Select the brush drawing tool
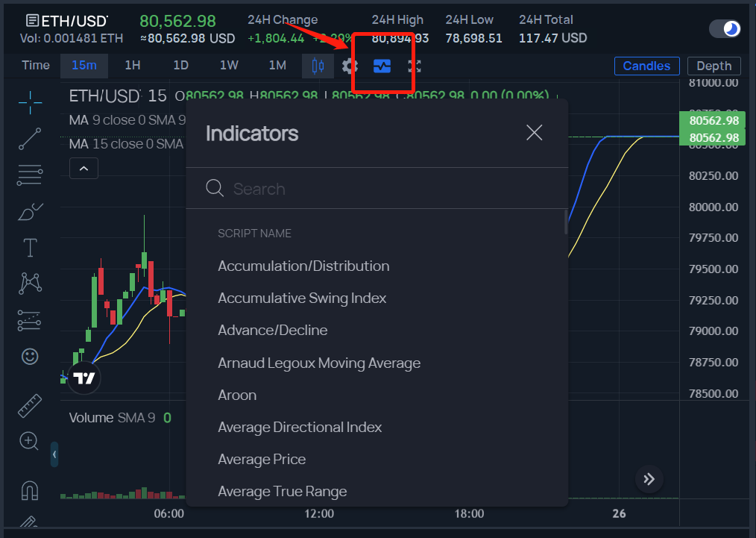756x538 pixels. (30, 211)
